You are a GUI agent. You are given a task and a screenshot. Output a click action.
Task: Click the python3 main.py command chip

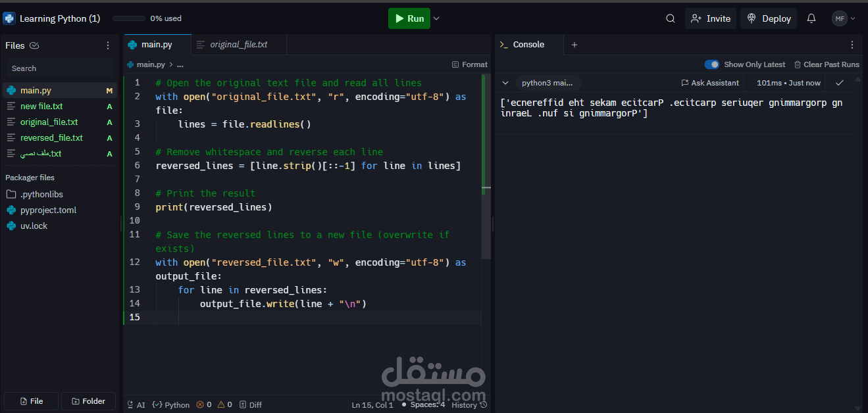point(548,83)
